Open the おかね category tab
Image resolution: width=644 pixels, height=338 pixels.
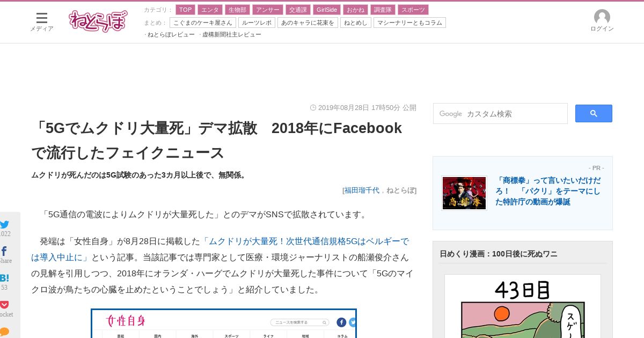(x=355, y=10)
